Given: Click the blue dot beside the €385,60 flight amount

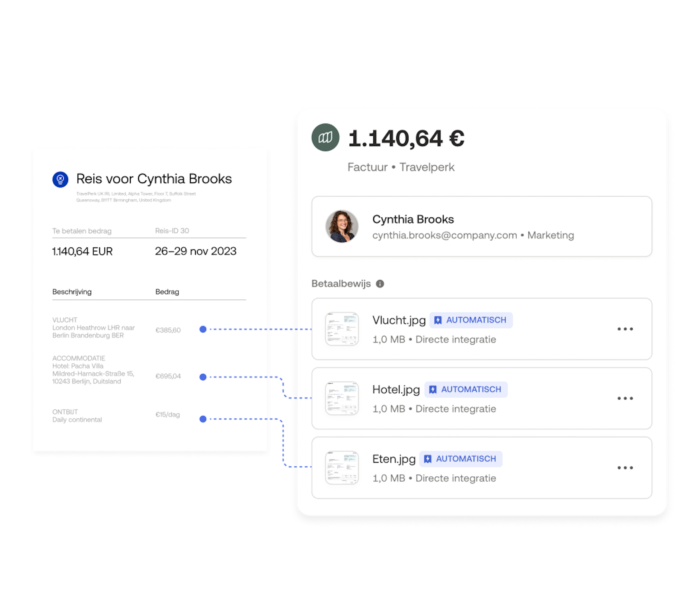Looking at the screenshot, I should coord(203,329).
